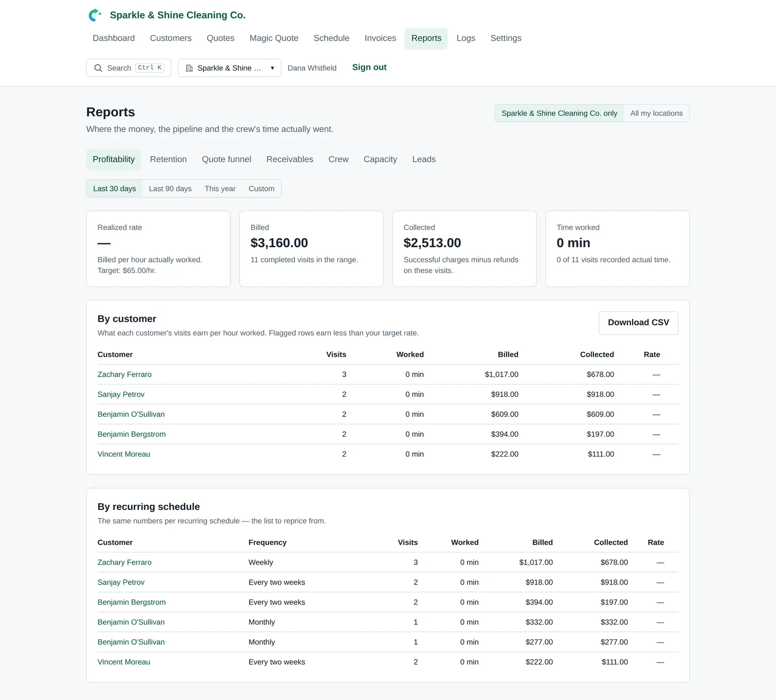Click $678.00 collected in By customer table
Image resolution: width=776 pixels, height=700 pixels.
pyautogui.click(x=600, y=374)
